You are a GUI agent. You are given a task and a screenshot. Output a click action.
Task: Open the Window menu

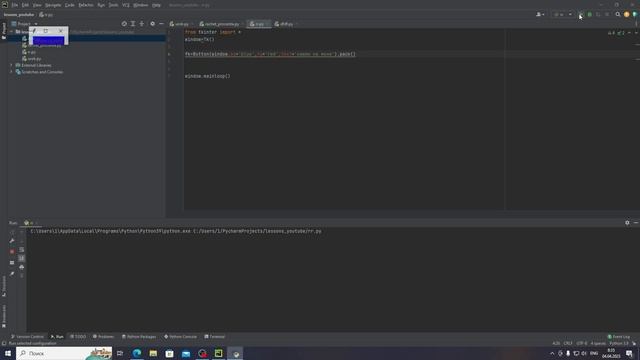141,5
